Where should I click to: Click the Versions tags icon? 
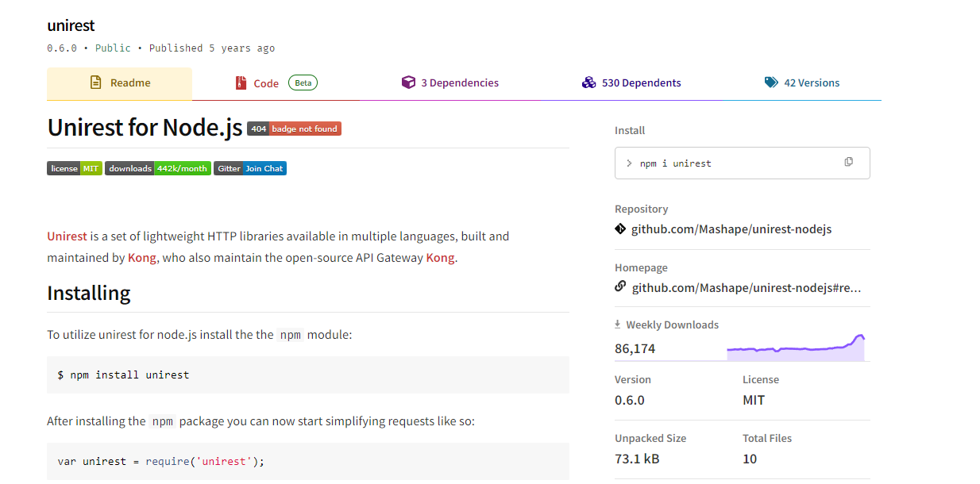pos(771,83)
